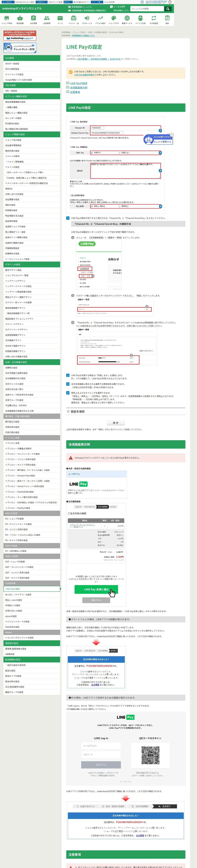Open the アクセス統計 graph icon menu
The width and height of the screenshot is (197, 868).
(x=100, y=20)
